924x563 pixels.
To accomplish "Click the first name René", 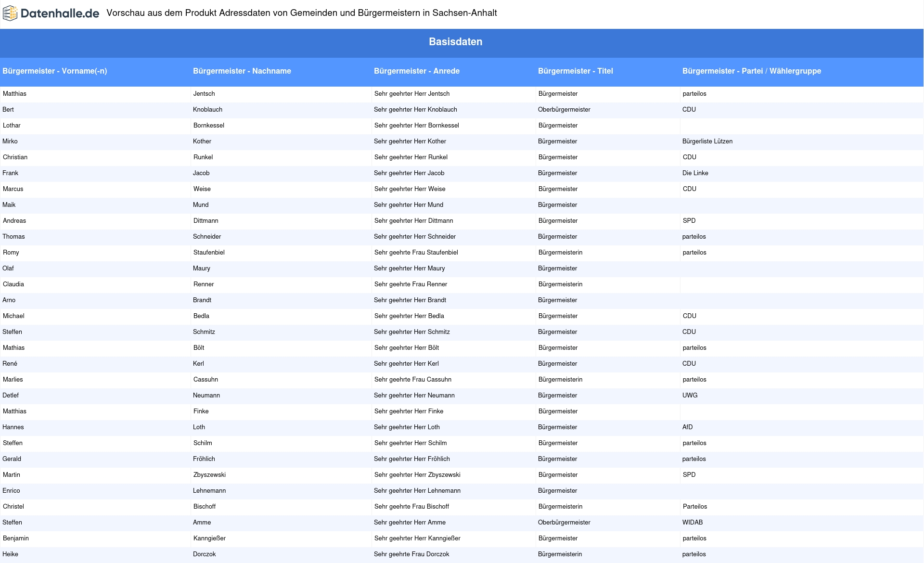I will [10, 363].
